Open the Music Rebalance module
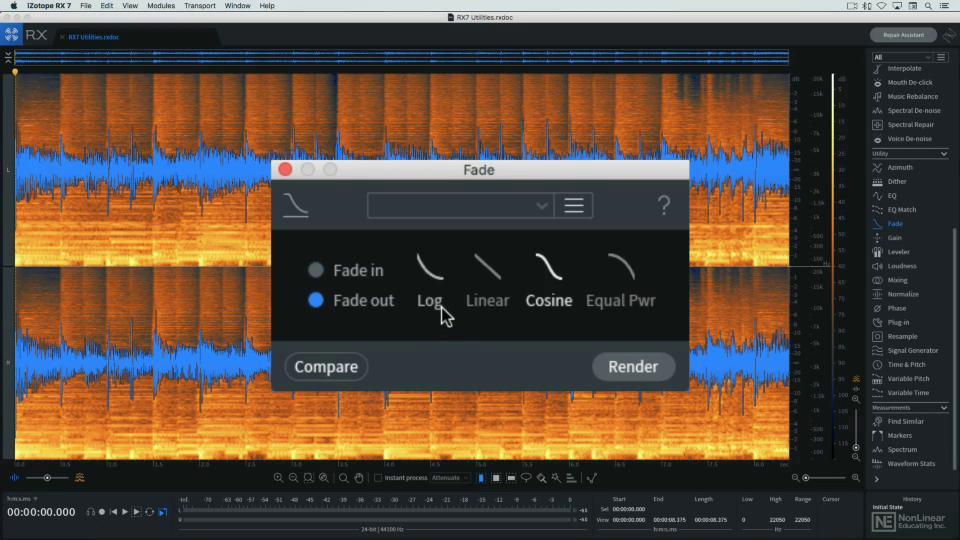The image size is (960, 540). (912, 97)
